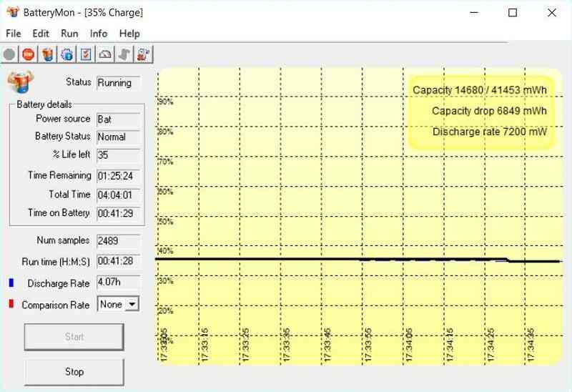Click the % Life left field showing 35
Image resolution: width=572 pixels, height=392 pixels.
[x=118, y=155]
